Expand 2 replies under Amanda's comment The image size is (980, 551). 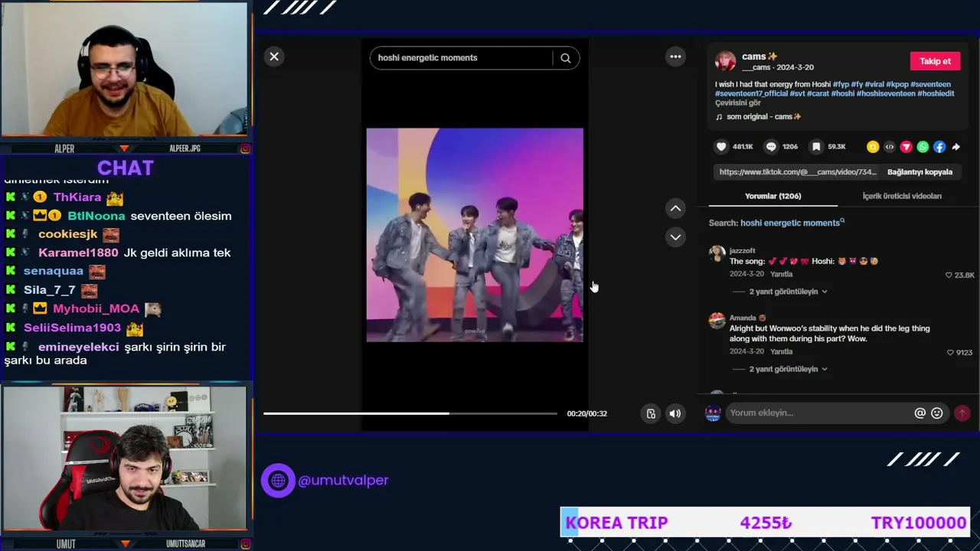click(787, 369)
